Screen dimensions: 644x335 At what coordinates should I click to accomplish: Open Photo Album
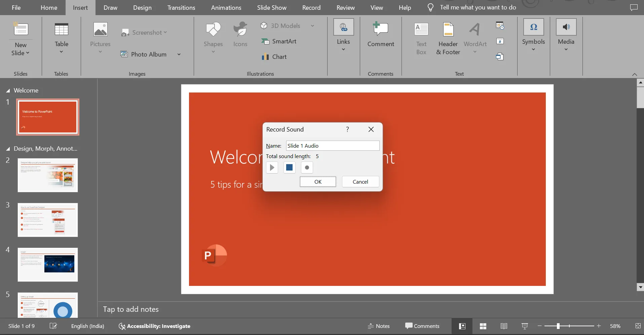coord(144,54)
